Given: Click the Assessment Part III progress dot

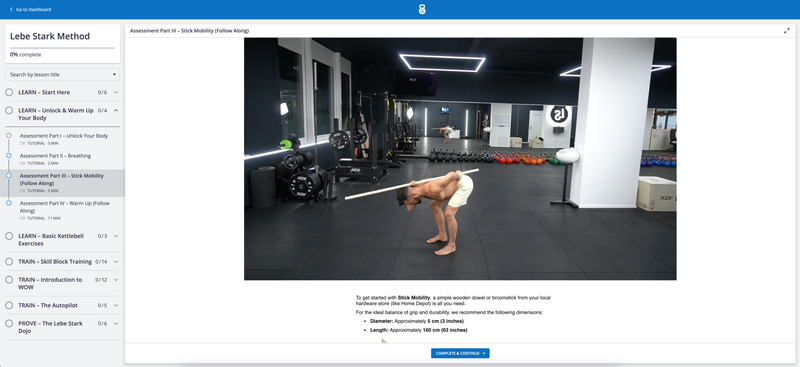Looking at the screenshot, I should (x=9, y=175).
